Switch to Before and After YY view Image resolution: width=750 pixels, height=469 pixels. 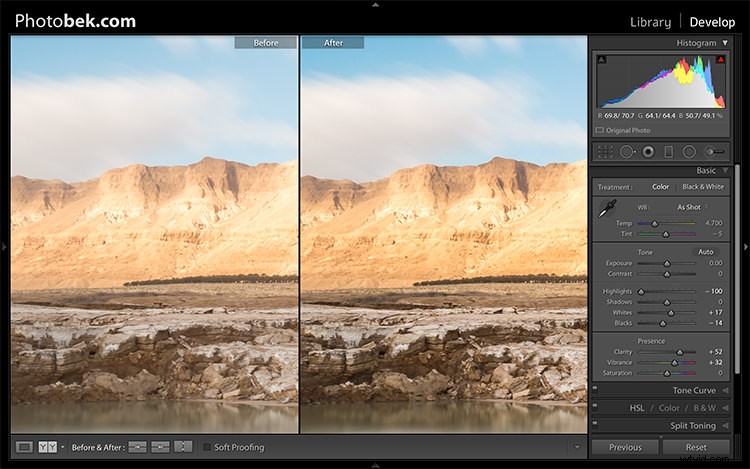(47, 447)
